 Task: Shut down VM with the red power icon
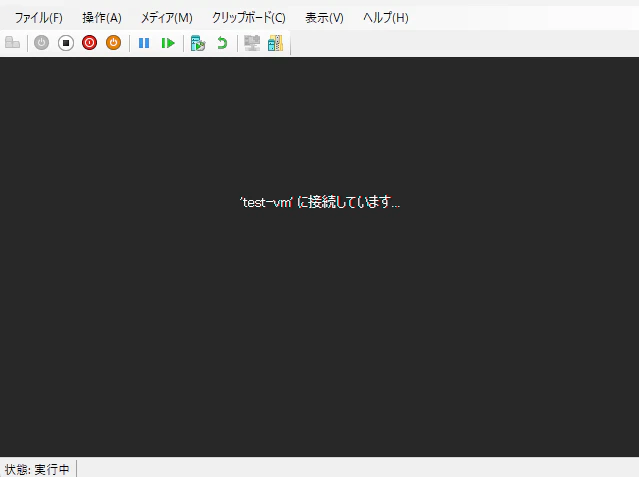pos(89,43)
